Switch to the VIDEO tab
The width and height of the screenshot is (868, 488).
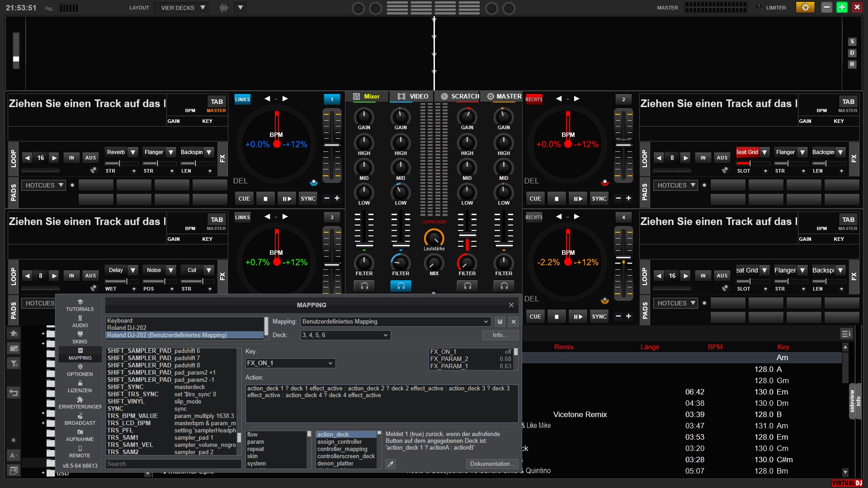(x=413, y=96)
